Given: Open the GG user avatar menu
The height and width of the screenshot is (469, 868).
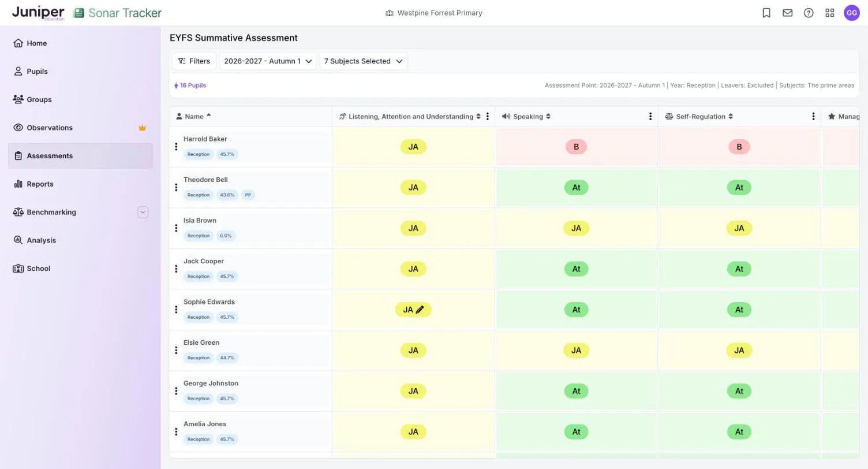Looking at the screenshot, I should (x=852, y=13).
